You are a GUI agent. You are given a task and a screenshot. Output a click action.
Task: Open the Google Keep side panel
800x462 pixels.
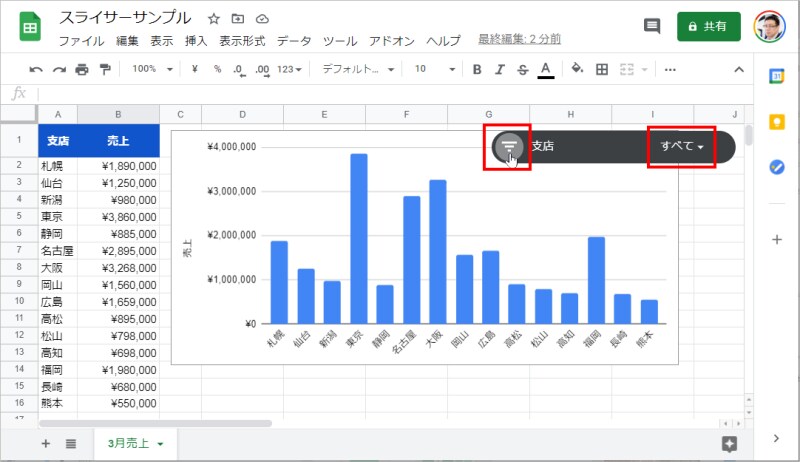coord(777,122)
